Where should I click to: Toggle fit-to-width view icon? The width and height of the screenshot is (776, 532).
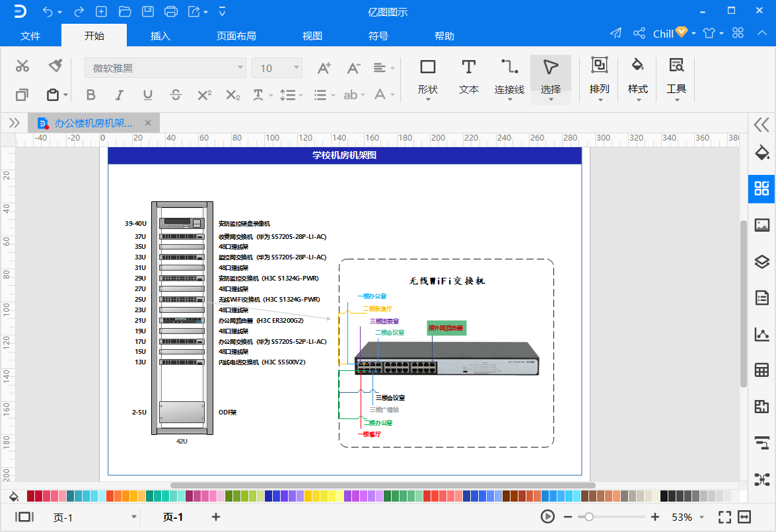coord(744,517)
